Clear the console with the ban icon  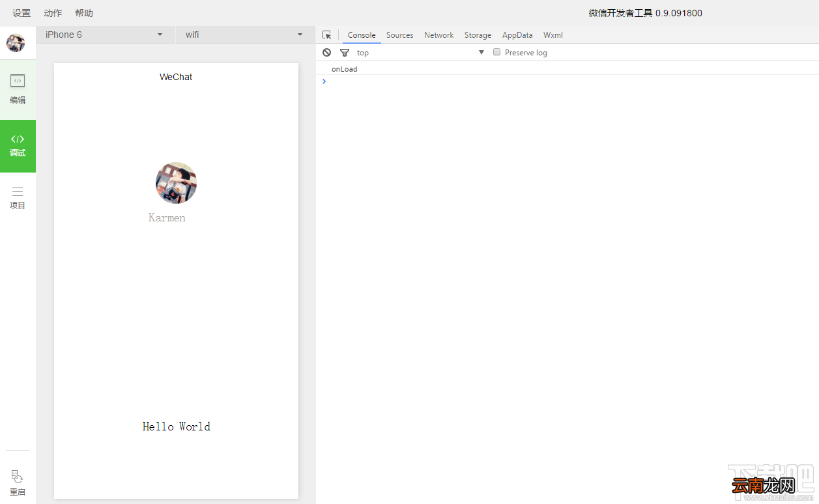(x=327, y=52)
